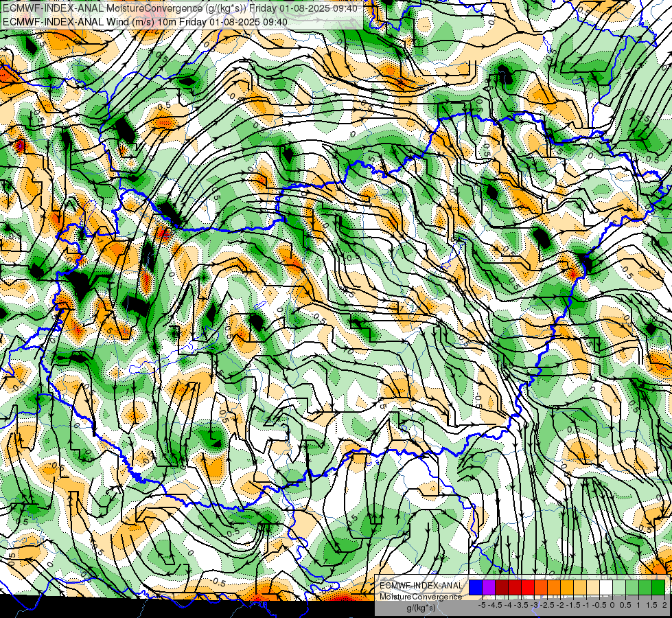Click the title line "ECMWF-INDEX-ANAL MoistureConvergence (g/(kg*s))"
Image resolution: width=672 pixels, height=618 pixels.
124,8
